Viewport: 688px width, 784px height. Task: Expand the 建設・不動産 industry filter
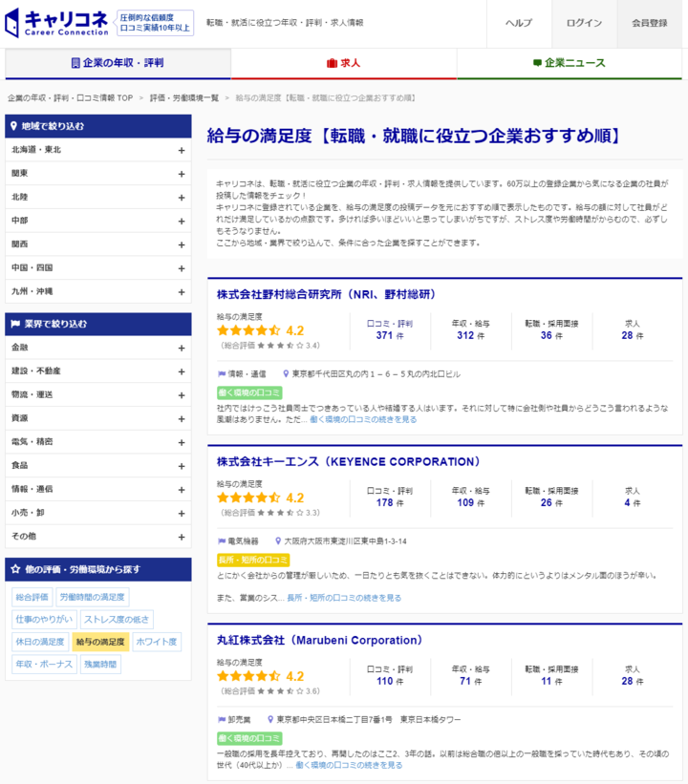tap(98, 371)
